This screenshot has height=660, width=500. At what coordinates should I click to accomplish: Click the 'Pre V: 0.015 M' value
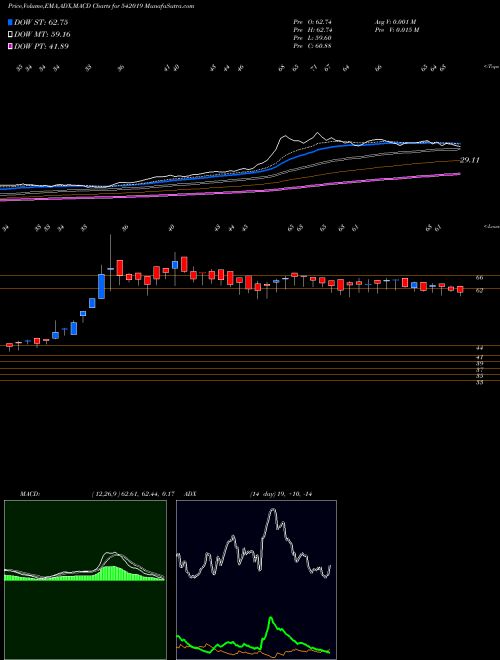(x=396, y=30)
